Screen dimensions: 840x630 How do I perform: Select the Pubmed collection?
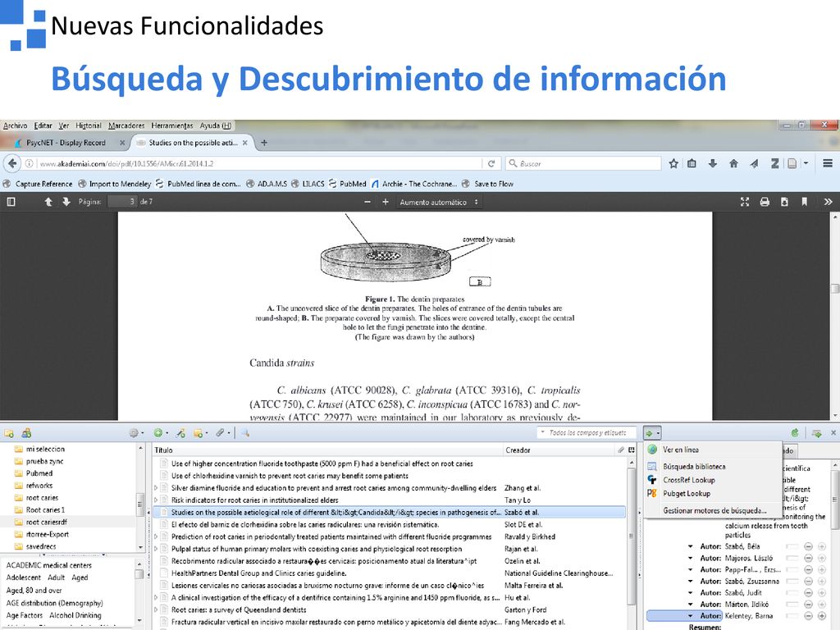(39, 473)
